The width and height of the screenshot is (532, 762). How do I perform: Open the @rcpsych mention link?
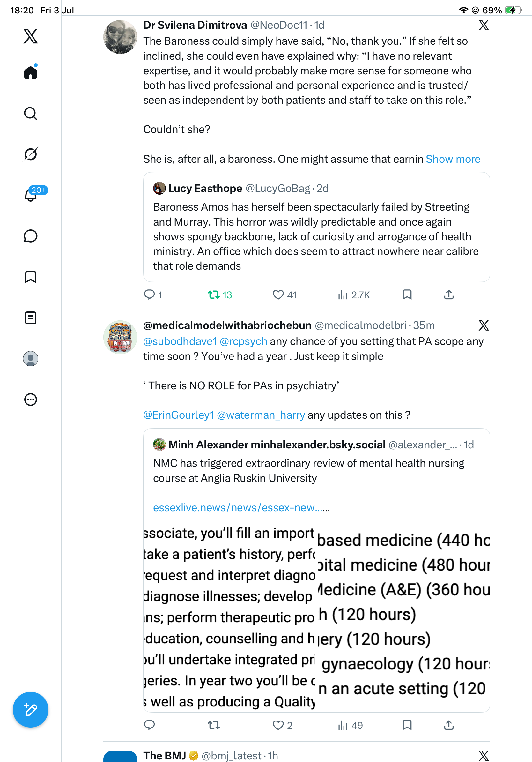[243, 341]
